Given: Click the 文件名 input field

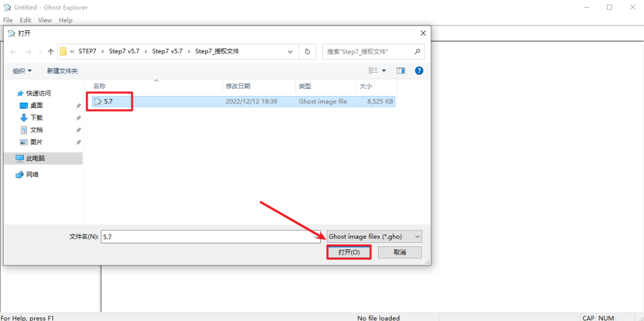Looking at the screenshot, I should (212, 237).
